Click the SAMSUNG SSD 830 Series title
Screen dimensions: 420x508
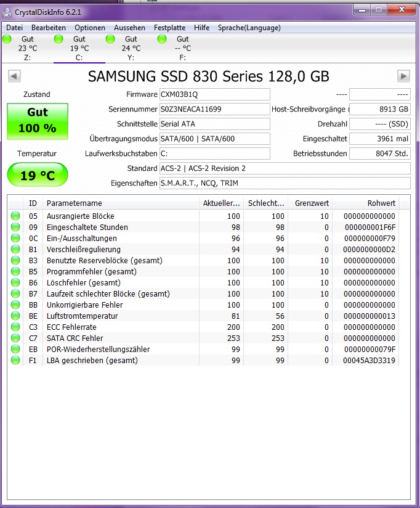coord(209,76)
